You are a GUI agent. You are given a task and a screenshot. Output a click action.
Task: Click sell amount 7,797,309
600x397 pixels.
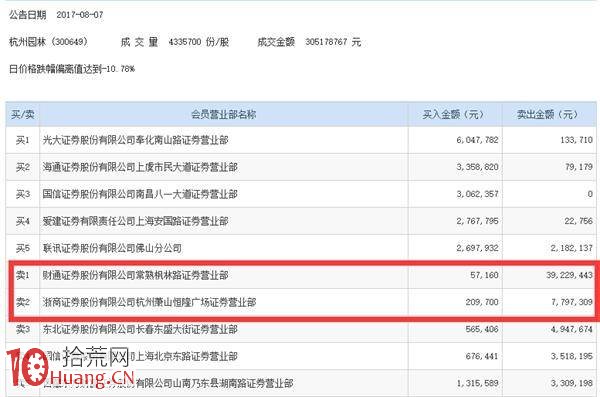[x=572, y=302]
